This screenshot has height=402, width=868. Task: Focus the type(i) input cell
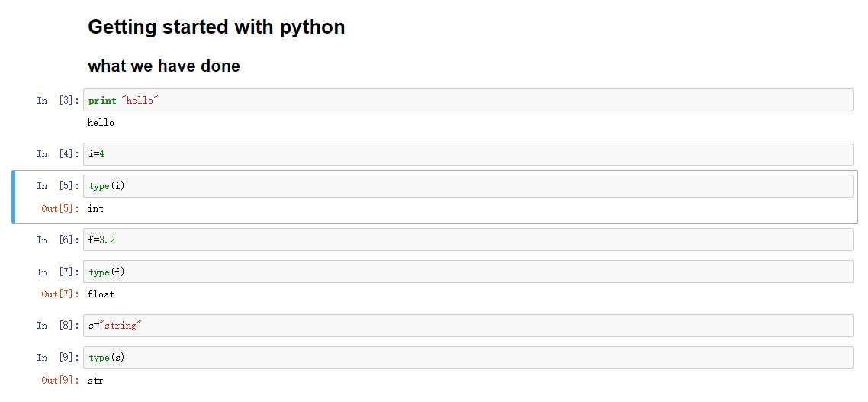[x=468, y=186]
